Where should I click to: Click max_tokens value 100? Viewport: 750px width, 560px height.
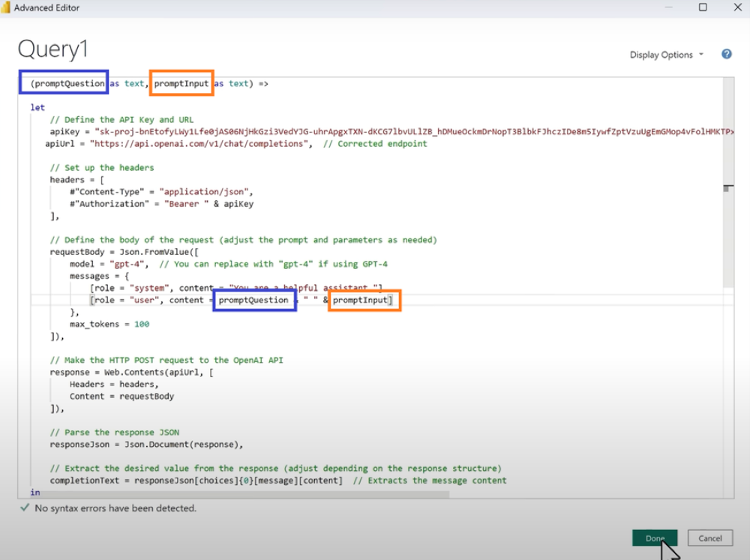[142, 325]
